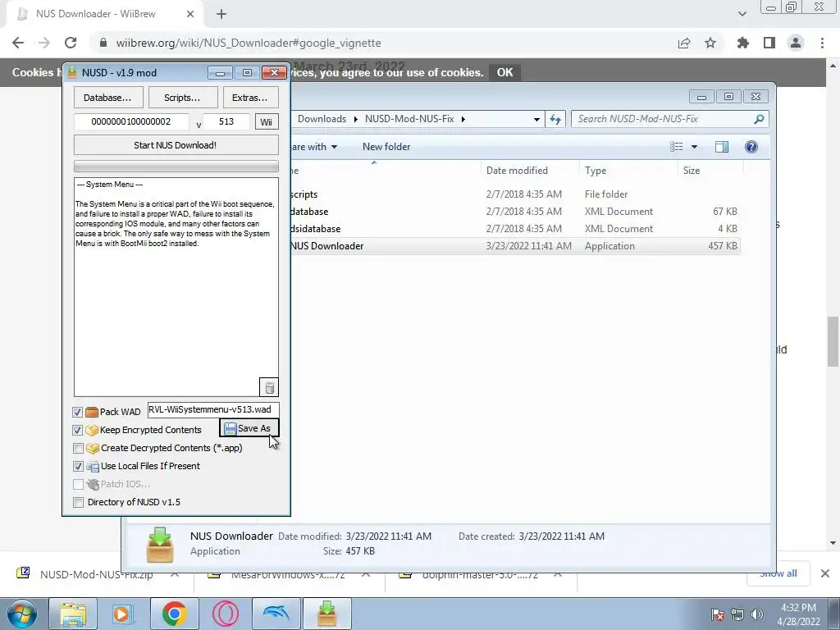Open the Windows Start orb
This screenshot has height=630, width=840.
[x=21, y=614]
